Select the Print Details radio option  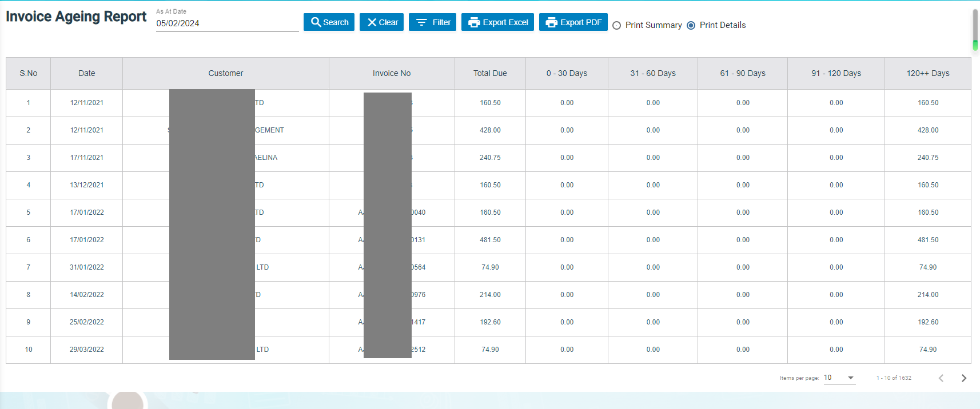(x=691, y=26)
